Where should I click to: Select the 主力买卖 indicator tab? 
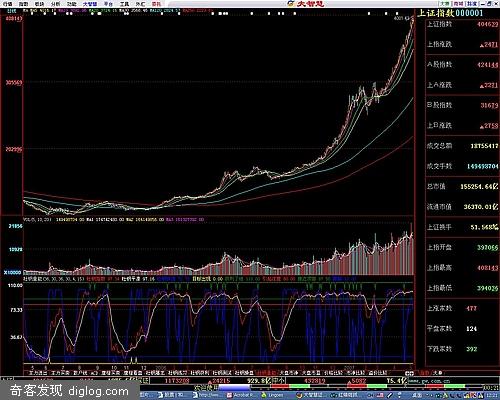[x=60, y=373]
